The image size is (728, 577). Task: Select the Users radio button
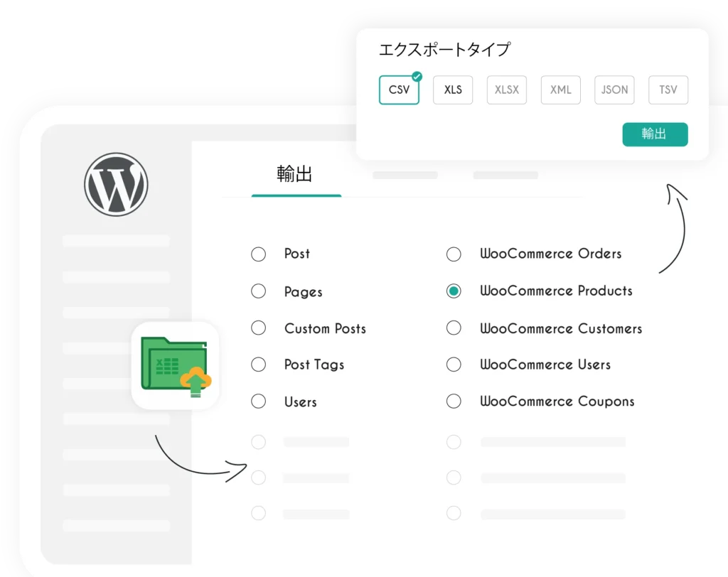259,401
